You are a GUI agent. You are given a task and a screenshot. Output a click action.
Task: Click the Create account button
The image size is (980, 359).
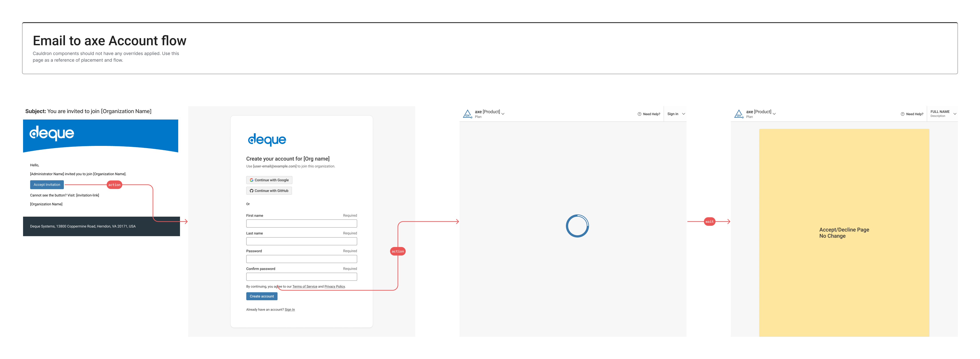point(262,296)
